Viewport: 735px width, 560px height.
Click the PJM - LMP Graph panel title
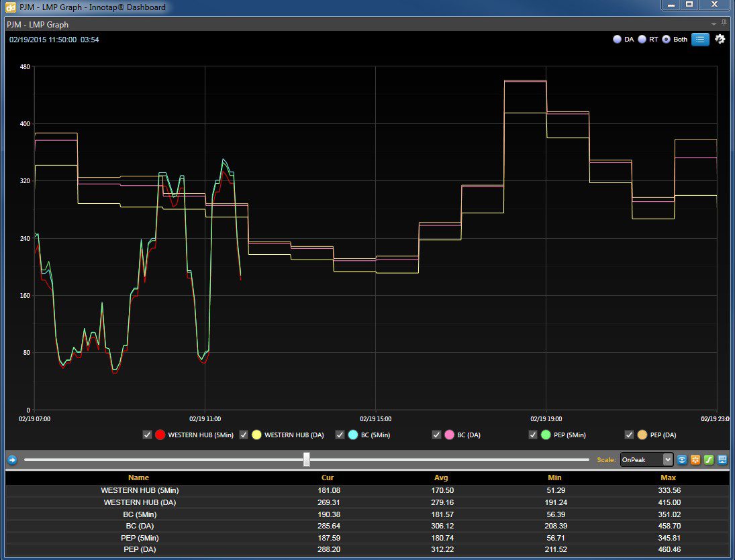point(38,24)
